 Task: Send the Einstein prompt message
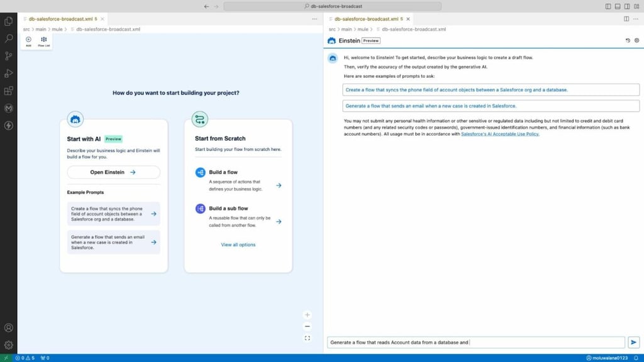click(x=633, y=343)
